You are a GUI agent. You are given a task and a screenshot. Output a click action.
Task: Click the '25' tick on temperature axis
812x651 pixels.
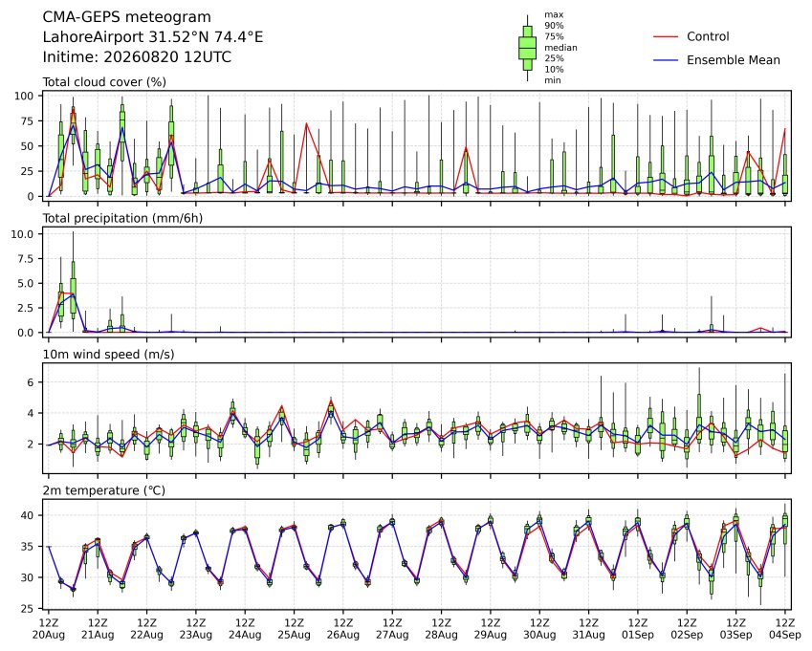[x=28, y=609]
